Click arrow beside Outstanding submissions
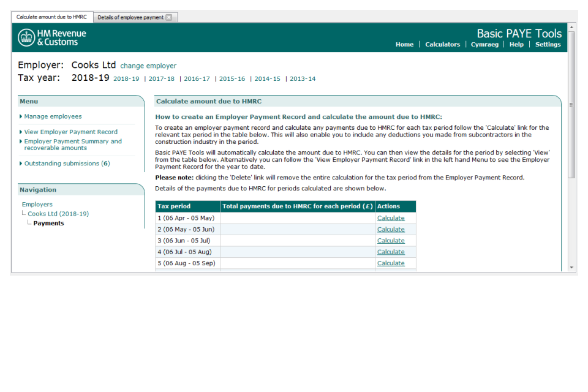This screenshot has height=392, width=588. [21, 163]
